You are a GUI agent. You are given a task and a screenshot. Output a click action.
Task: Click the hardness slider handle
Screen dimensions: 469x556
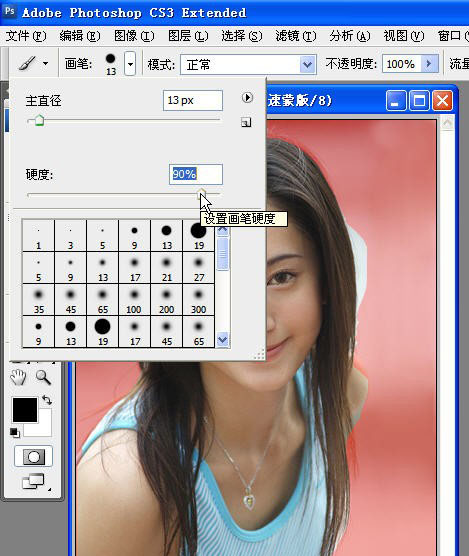tap(201, 194)
